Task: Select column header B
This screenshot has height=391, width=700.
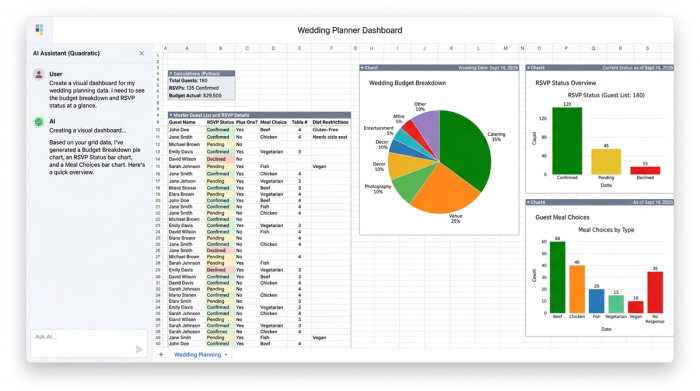Action: point(220,48)
